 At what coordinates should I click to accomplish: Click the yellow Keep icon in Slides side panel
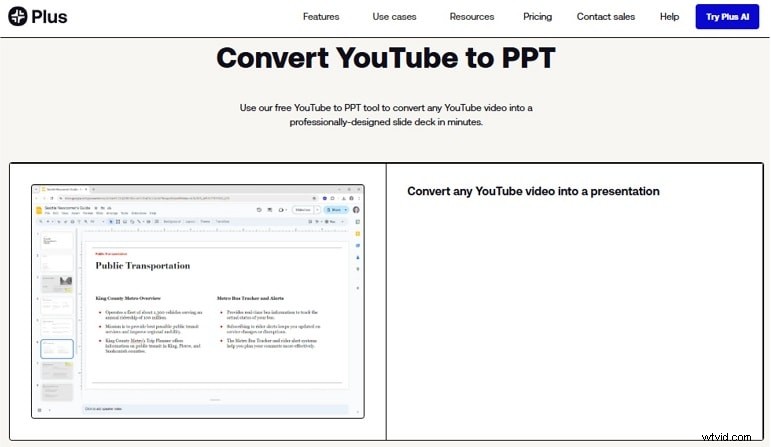click(357, 234)
